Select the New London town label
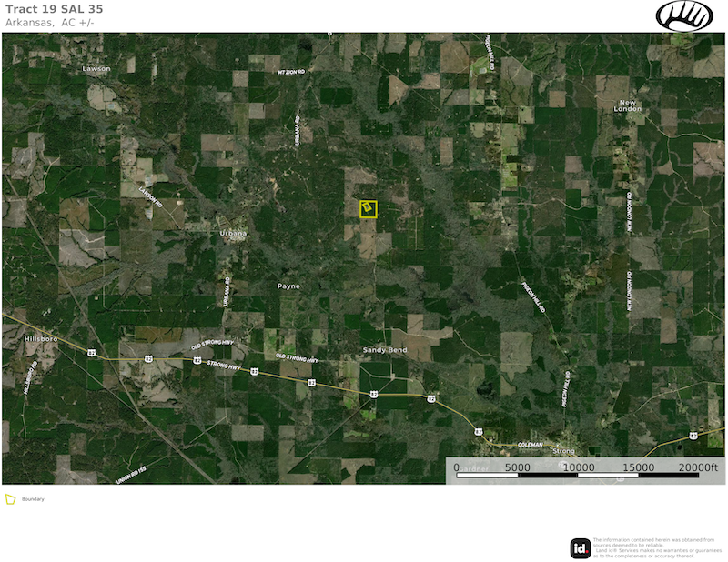 pyautogui.click(x=628, y=105)
